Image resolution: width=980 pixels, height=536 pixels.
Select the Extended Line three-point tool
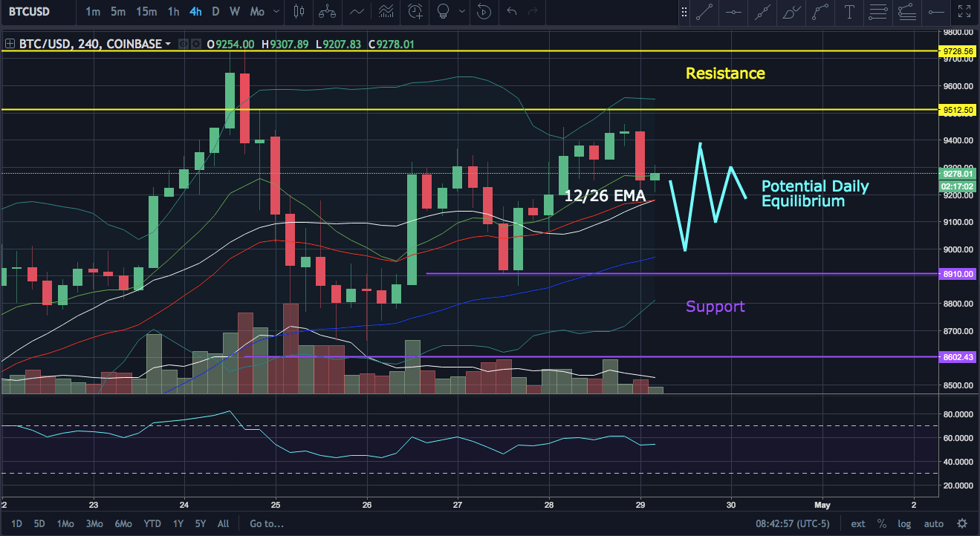pyautogui.click(x=762, y=11)
